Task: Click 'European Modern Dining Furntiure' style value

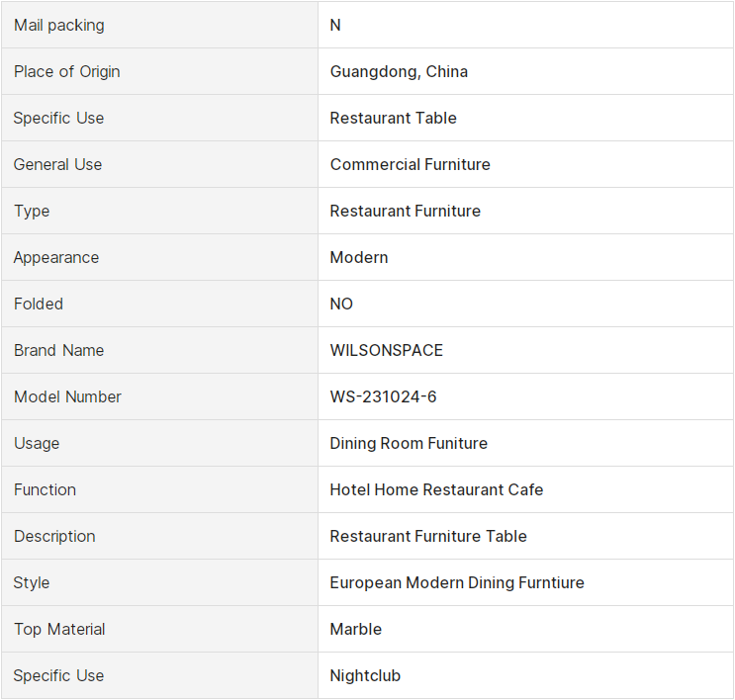Action: coord(457,582)
